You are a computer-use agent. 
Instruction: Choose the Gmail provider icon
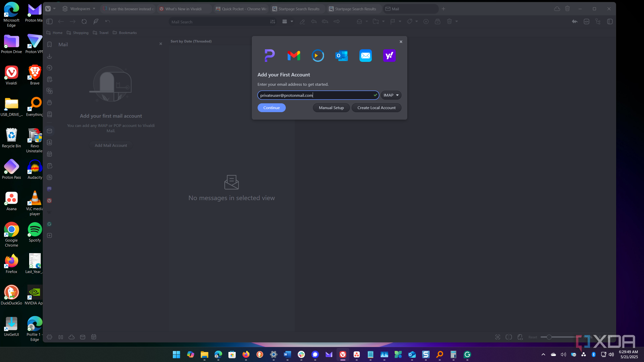pos(294,56)
